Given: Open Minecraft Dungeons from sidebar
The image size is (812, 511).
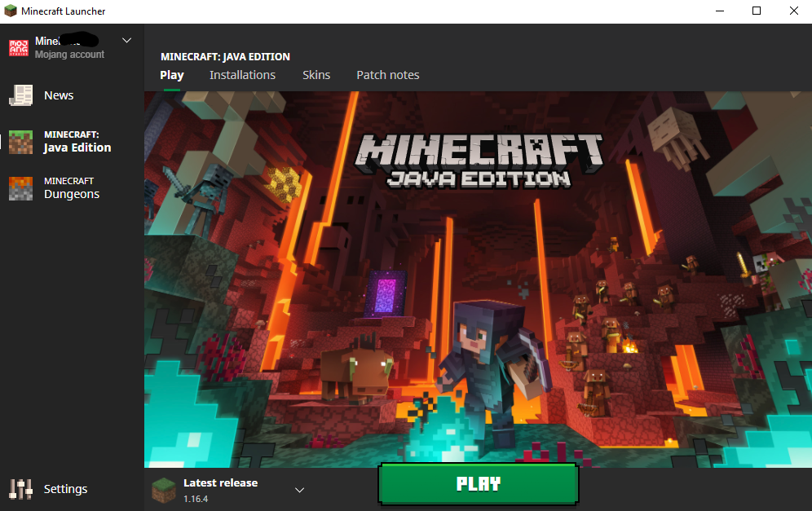Looking at the screenshot, I should (72, 188).
